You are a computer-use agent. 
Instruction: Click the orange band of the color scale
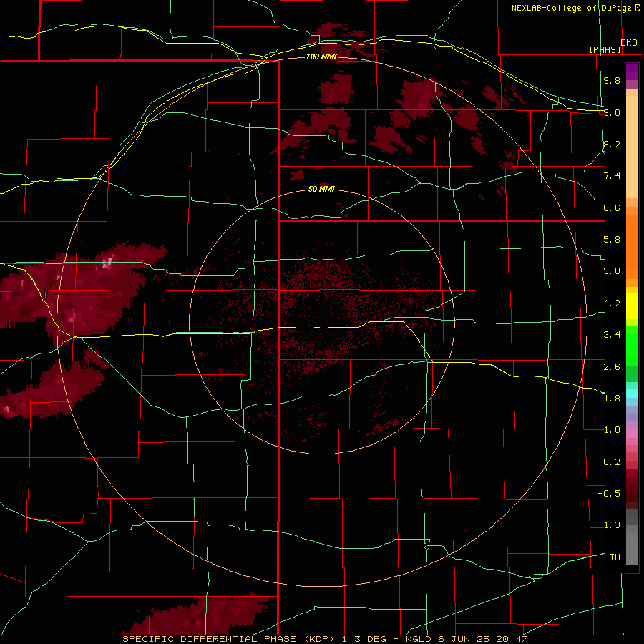point(632,247)
